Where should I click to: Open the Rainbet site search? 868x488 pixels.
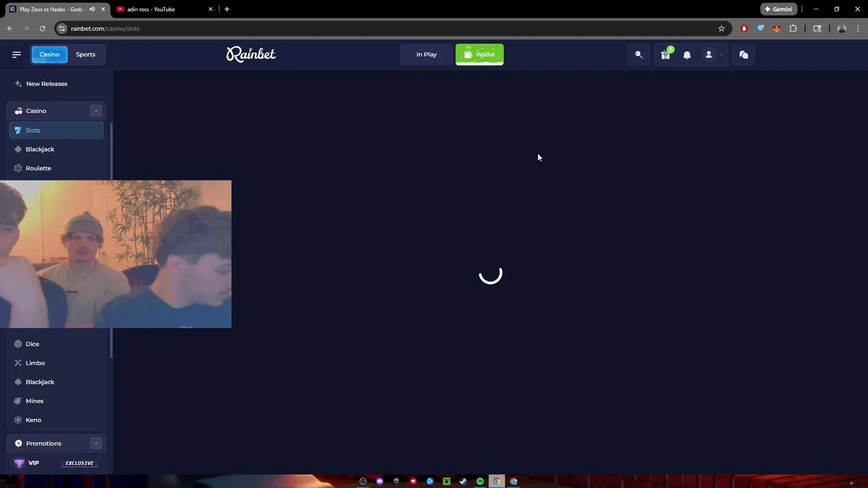coord(639,55)
